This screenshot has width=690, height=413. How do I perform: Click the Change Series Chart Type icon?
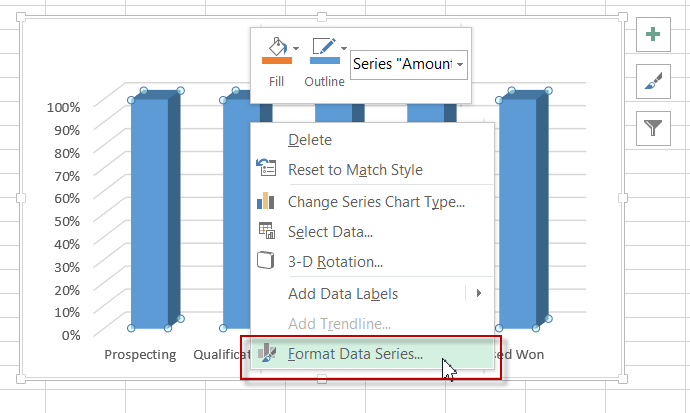[265, 201]
